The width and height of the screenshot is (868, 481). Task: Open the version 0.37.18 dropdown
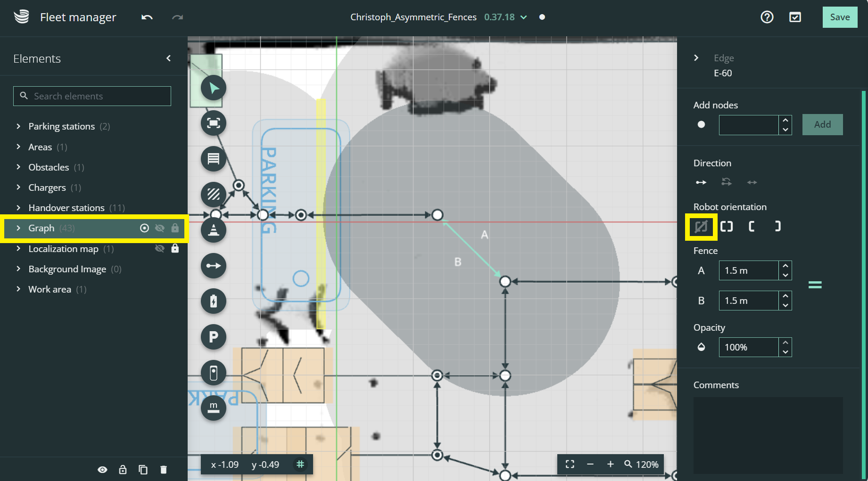tap(523, 17)
